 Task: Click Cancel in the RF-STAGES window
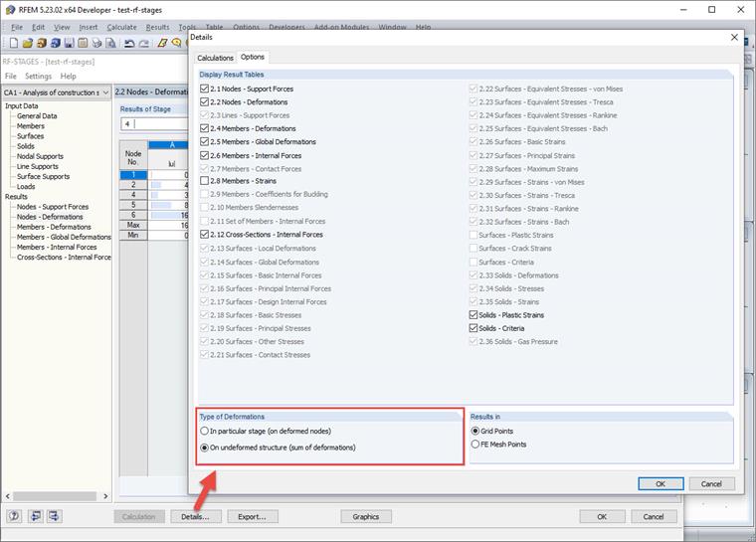654,516
